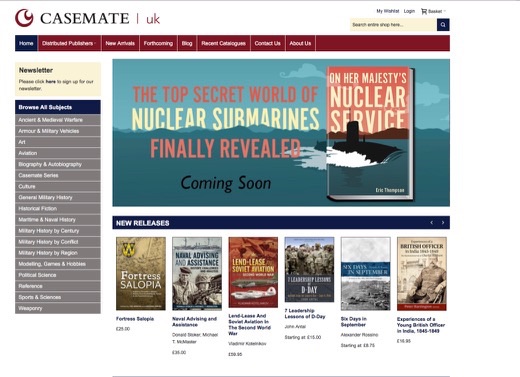Screen dimensions: 520x377
Task: Click author name Vladimir Kotelnikov
Action: pyautogui.click(x=247, y=343)
